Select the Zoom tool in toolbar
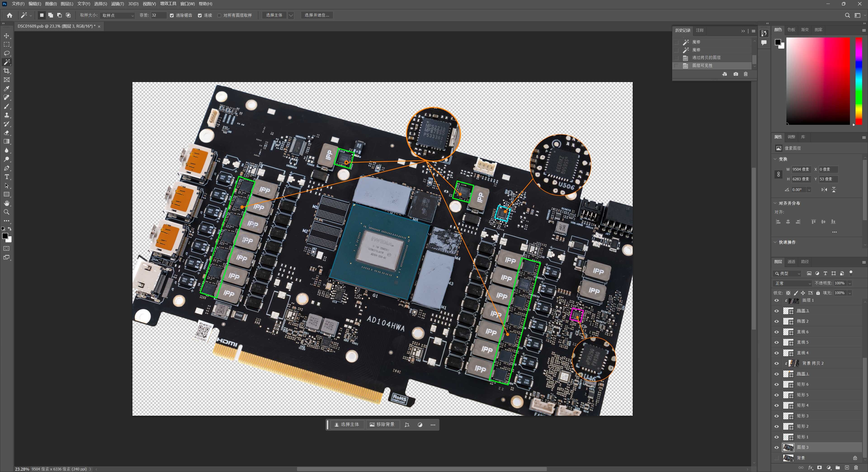The height and width of the screenshot is (472, 868). coord(6,212)
